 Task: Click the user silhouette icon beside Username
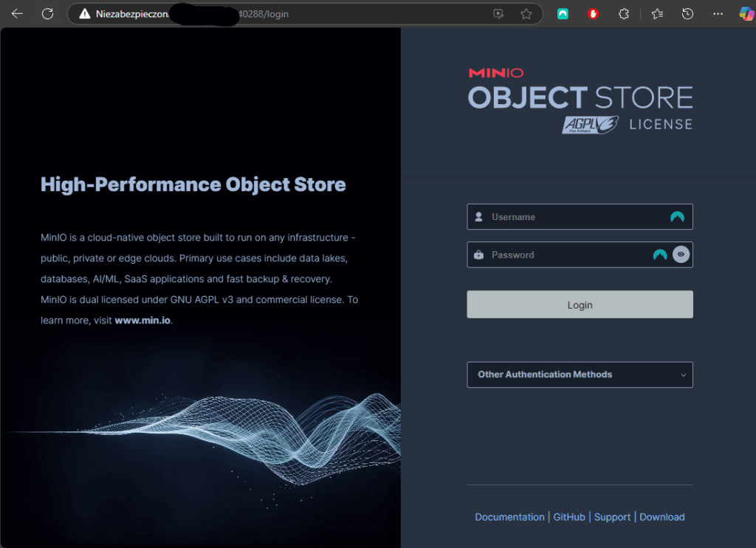[478, 217]
